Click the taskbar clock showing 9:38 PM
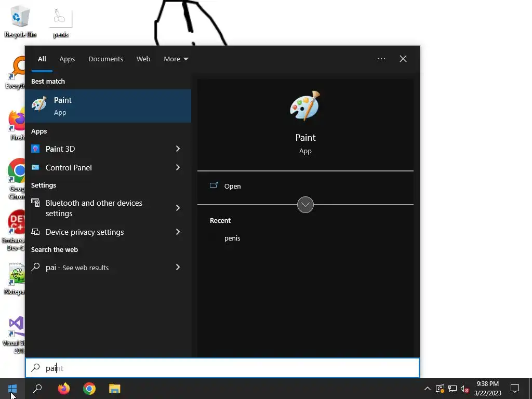 coord(487,389)
